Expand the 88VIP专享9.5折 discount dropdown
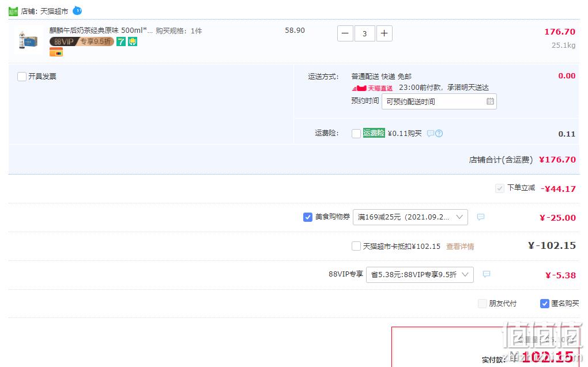 pos(420,274)
